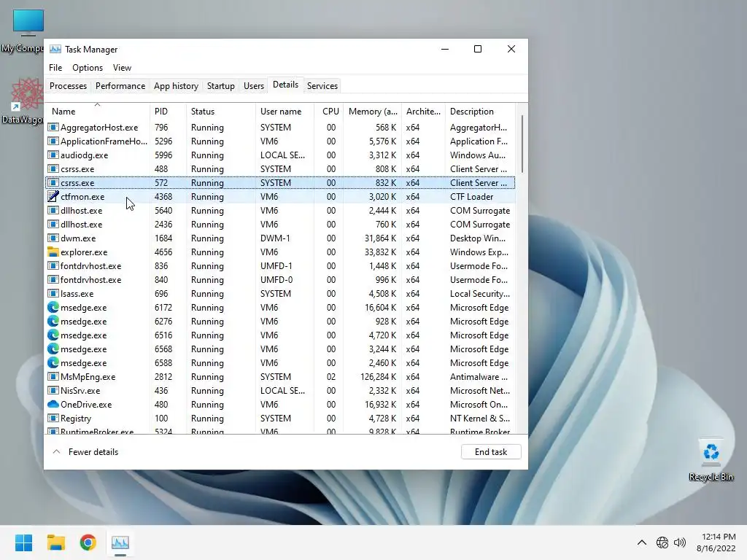Click the Registry process icon
Image resolution: width=747 pixels, height=560 pixels.
pyautogui.click(x=53, y=418)
